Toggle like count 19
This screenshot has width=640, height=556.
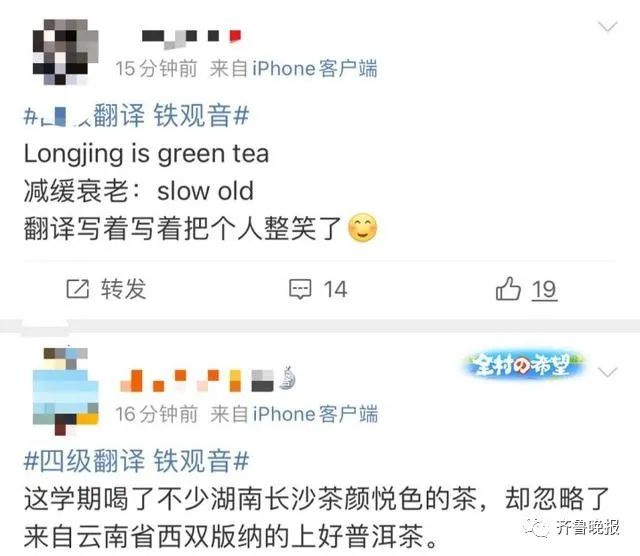tap(544, 289)
